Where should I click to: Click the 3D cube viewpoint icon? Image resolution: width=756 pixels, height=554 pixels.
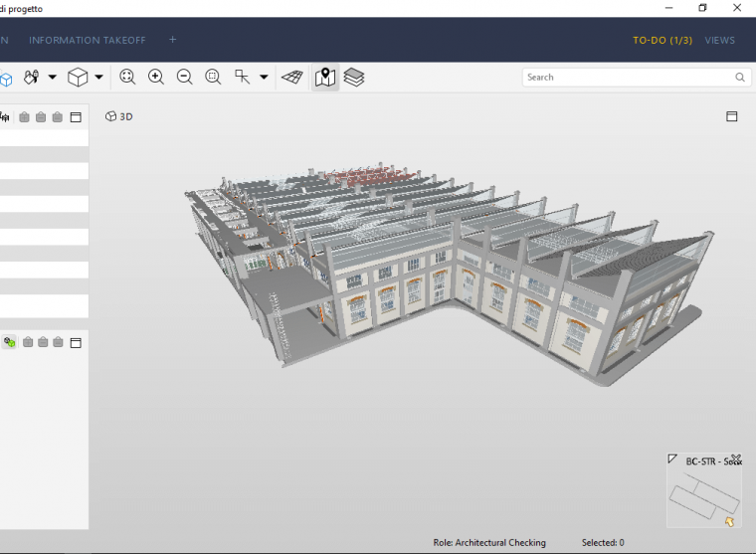(78, 78)
